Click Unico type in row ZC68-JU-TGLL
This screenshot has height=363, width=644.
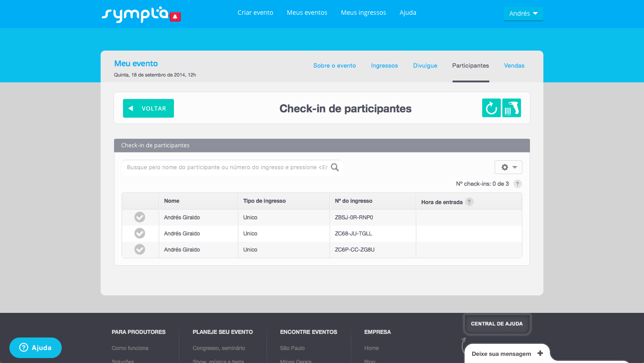coord(250,234)
